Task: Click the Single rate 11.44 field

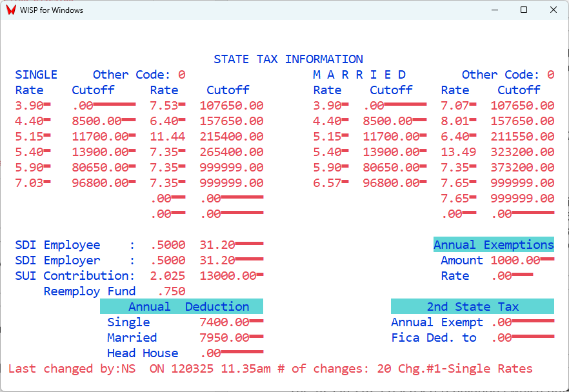Action: (167, 137)
